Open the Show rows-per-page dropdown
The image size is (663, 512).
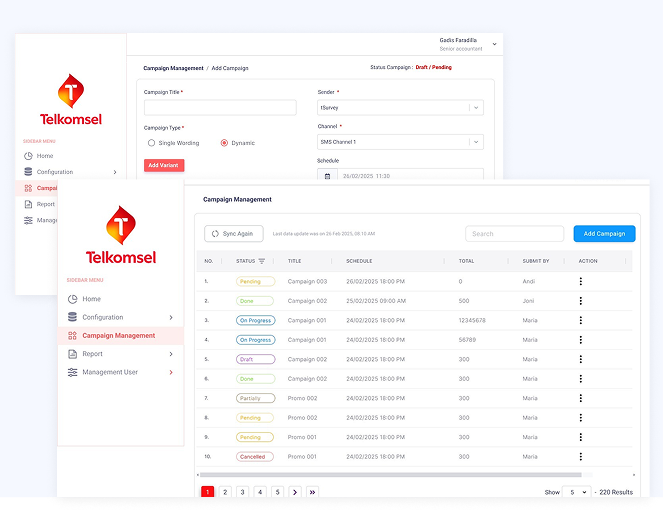click(576, 492)
